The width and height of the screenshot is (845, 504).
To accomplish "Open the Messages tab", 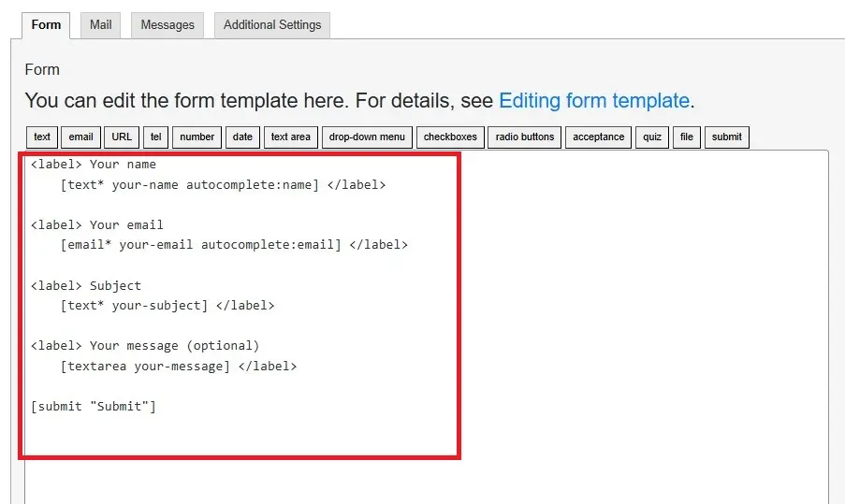I will coord(168,25).
